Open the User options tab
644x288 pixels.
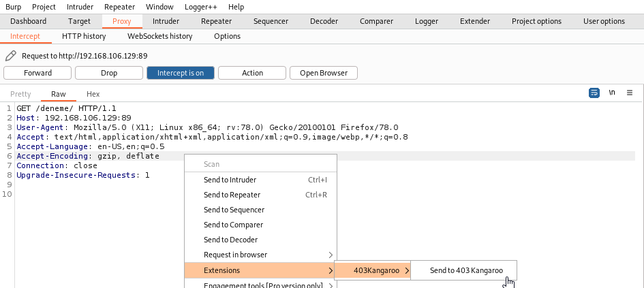click(x=604, y=21)
